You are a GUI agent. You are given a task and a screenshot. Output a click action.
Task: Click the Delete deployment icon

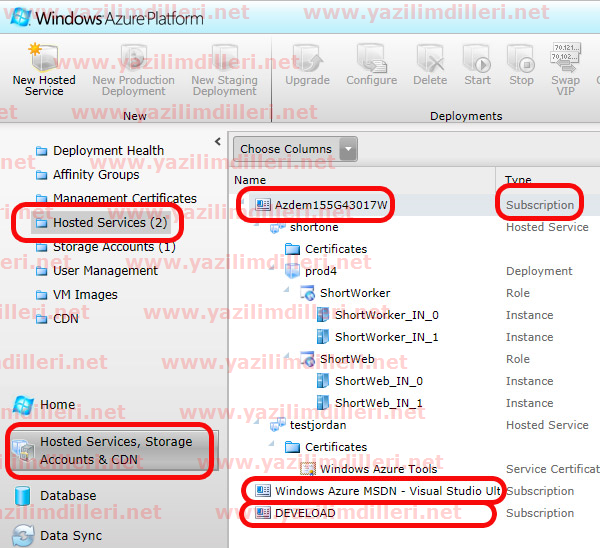(x=430, y=58)
